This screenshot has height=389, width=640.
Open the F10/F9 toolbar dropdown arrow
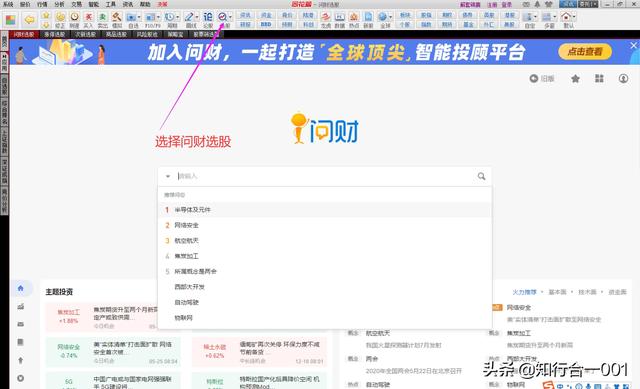158,17
